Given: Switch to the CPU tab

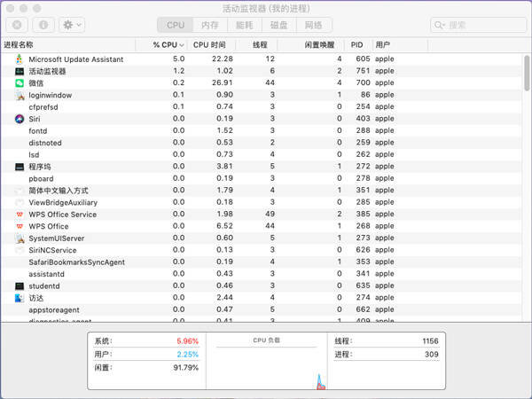Looking at the screenshot, I should (x=175, y=25).
